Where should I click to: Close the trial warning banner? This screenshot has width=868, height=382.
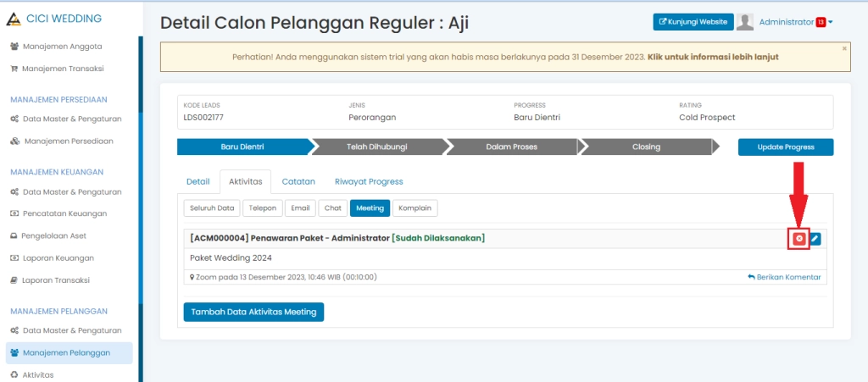(844, 48)
